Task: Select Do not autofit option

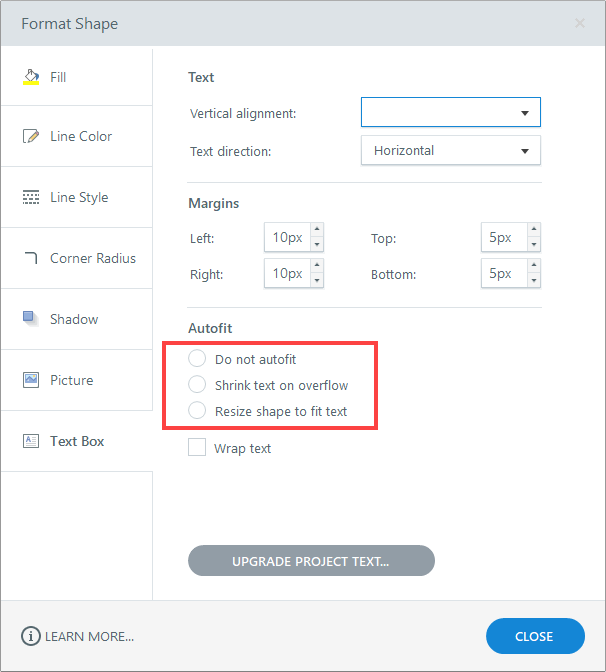Action: (197, 359)
